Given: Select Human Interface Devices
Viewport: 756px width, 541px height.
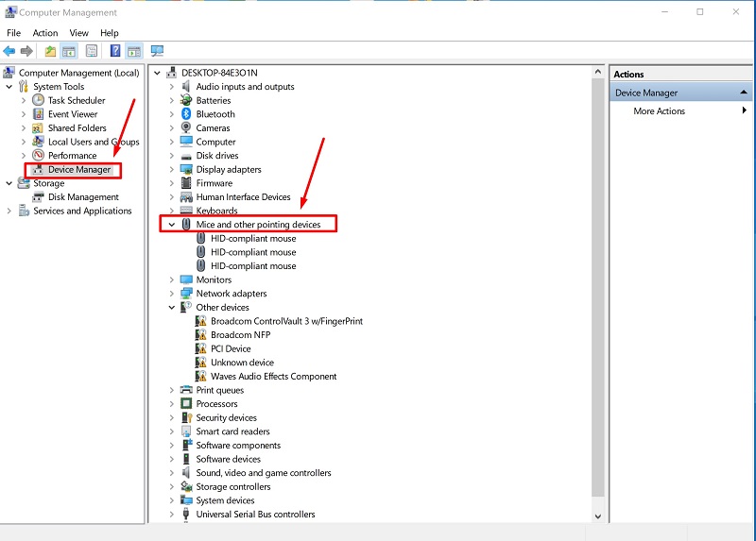Looking at the screenshot, I should 243,197.
